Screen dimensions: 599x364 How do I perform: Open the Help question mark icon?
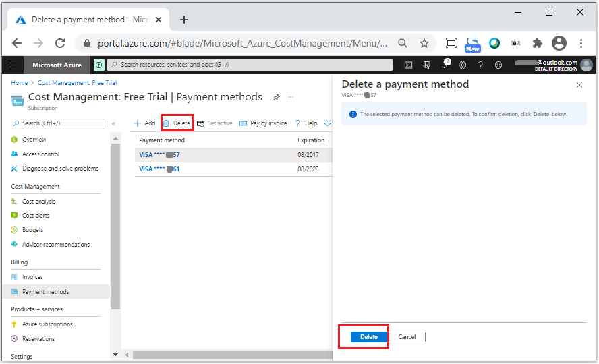(x=480, y=65)
